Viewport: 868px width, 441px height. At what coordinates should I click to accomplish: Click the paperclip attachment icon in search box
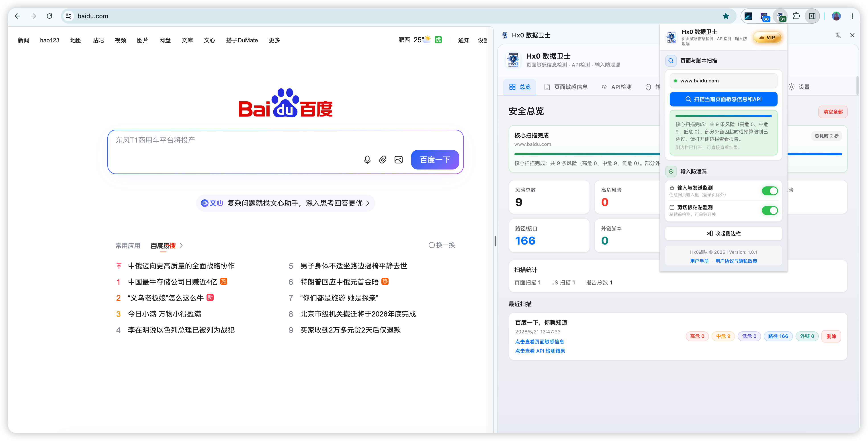coord(383,160)
